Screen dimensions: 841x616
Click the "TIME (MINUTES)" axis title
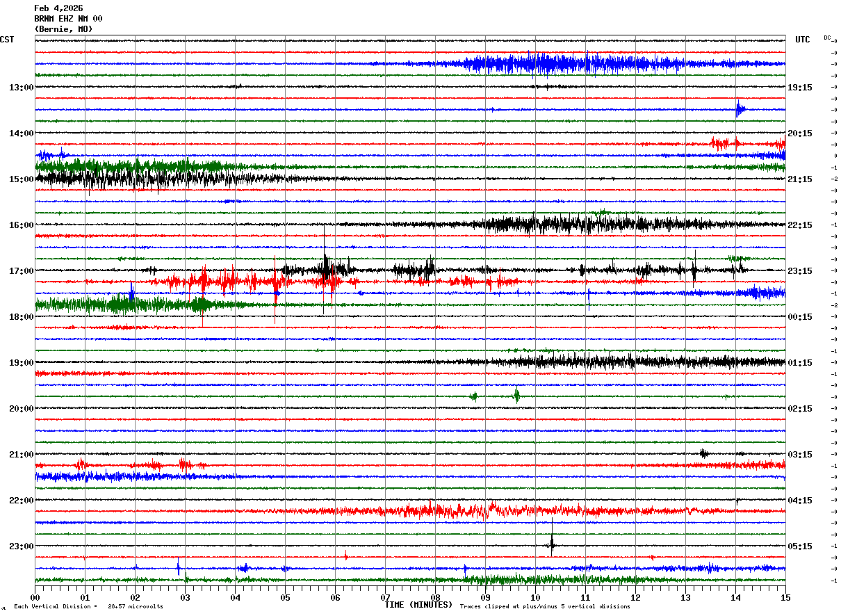pyautogui.click(x=419, y=605)
